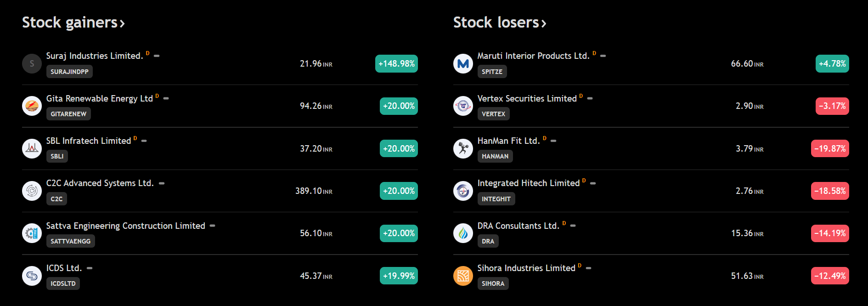Click the Gita Renewable Energy logo
868x306 pixels.
[x=32, y=106]
